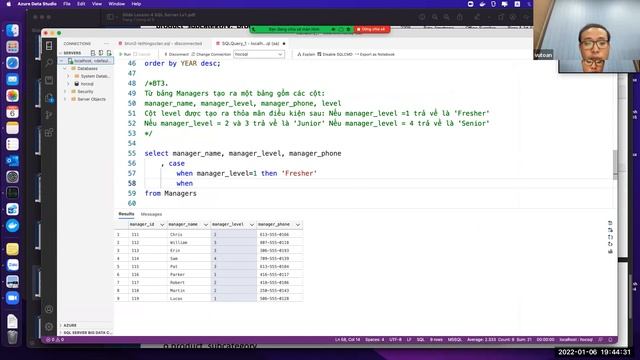Open the Accounts icon in activity bar
640x360 pixels.
click(49, 309)
